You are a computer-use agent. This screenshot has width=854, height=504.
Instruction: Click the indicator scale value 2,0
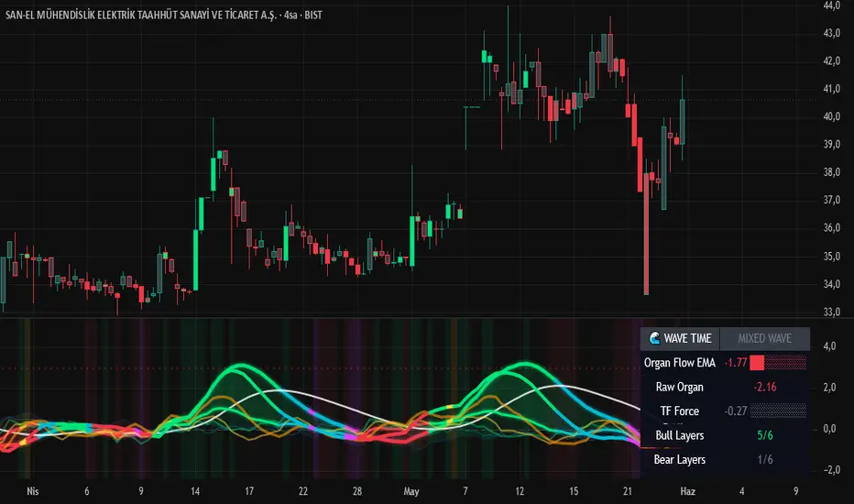[829, 388]
